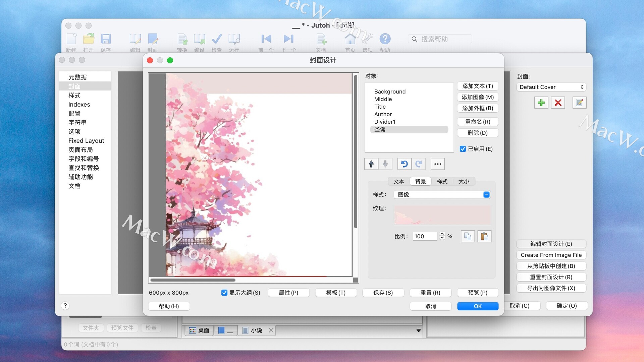
Task: Switch to the 文本 tab
Action: click(x=399, y=181)
